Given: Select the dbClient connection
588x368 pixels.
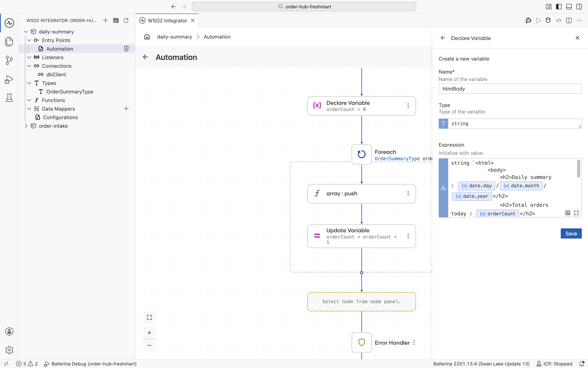Looking at the screenshot, I should click(x=56, y=74).
